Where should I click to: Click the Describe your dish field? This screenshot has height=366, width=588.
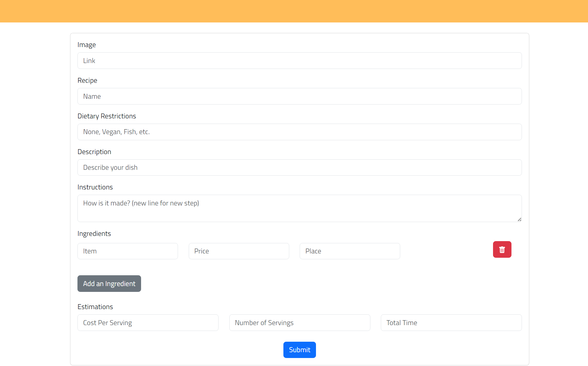click(299, 168)
